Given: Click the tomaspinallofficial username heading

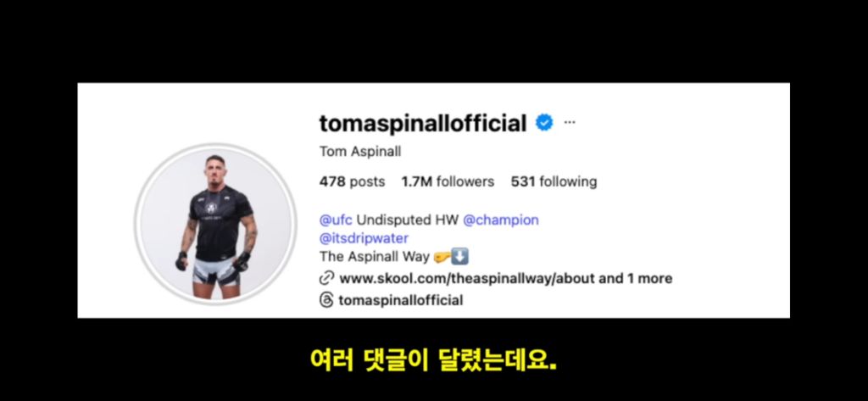Looking at the screenshot, I should pyautogui.click(x=423, y=124).
